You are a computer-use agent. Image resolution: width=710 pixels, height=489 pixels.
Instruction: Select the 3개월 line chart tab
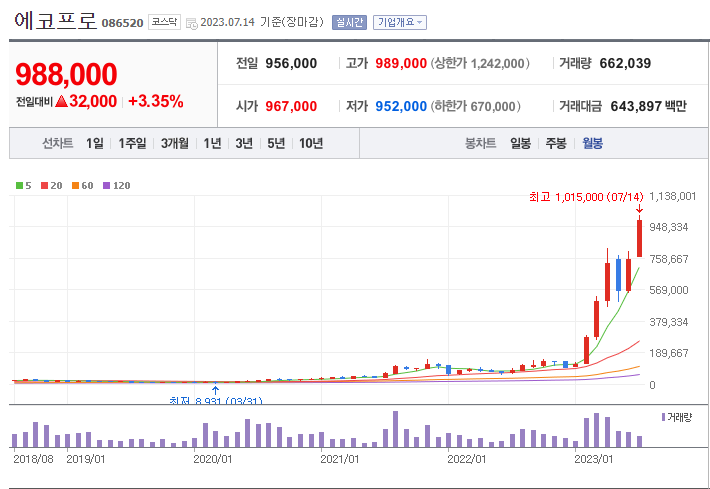pyautogui.click(x=175, y=144)
